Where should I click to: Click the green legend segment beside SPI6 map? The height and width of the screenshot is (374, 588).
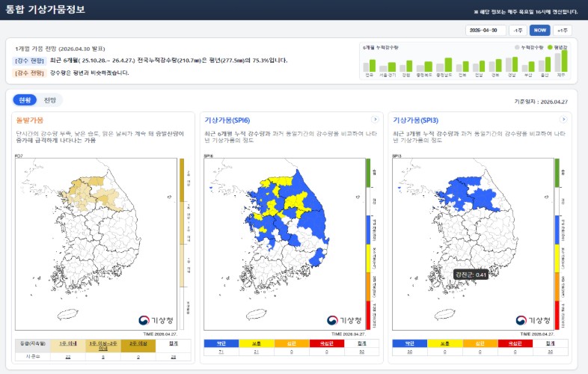click(x=368, y=173)
